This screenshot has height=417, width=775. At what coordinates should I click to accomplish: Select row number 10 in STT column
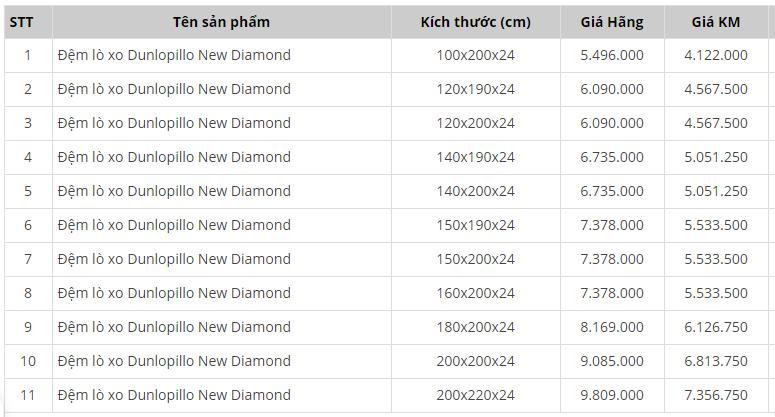click(x=28, y=361)
